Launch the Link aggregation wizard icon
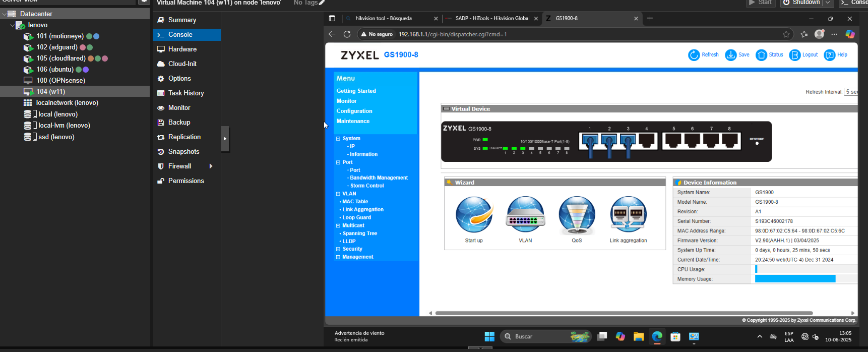Viewport: 868px width, 352px height. [628, 214]
